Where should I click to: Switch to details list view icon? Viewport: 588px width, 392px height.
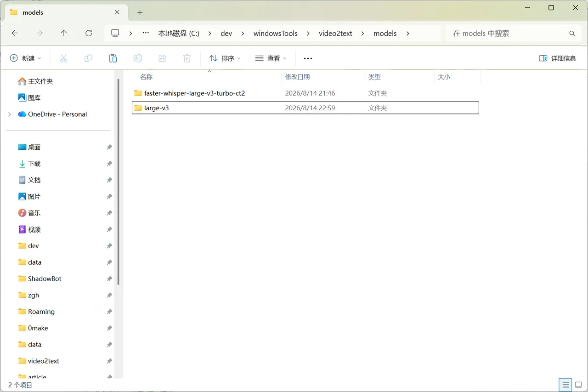[565, 385]
